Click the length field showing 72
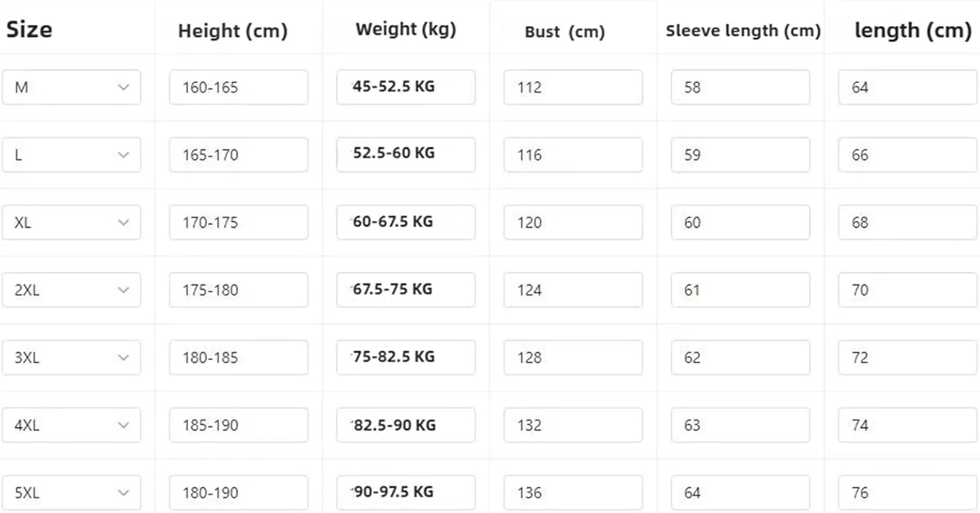 pos(908,357)
